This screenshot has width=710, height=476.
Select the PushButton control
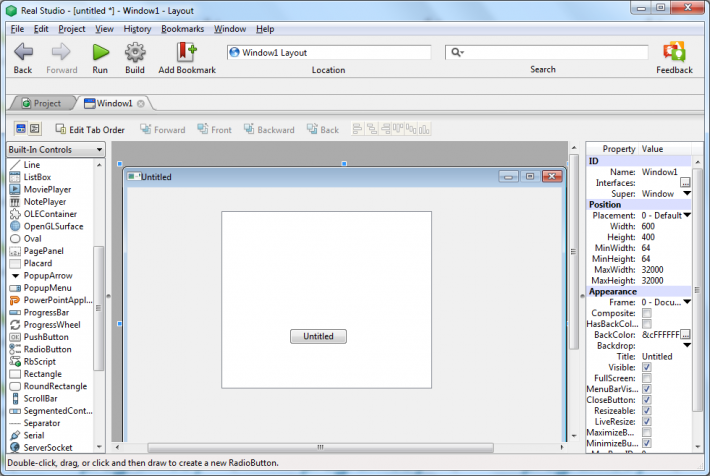[46, 337]
